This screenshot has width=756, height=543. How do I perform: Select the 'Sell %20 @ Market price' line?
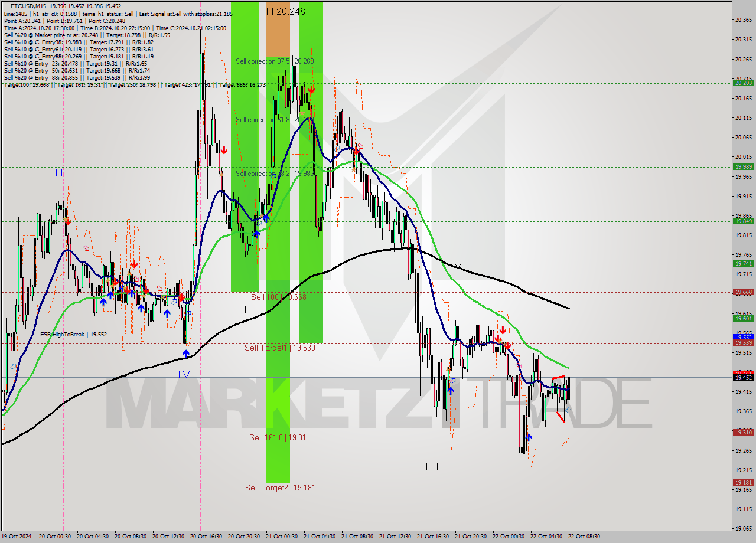click(87, 35)
